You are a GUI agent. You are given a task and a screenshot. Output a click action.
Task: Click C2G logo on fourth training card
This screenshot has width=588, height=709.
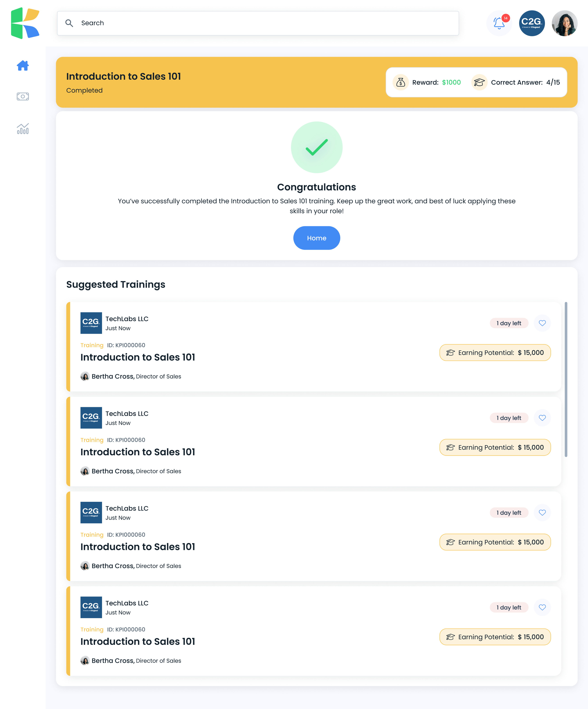(91, 607)
